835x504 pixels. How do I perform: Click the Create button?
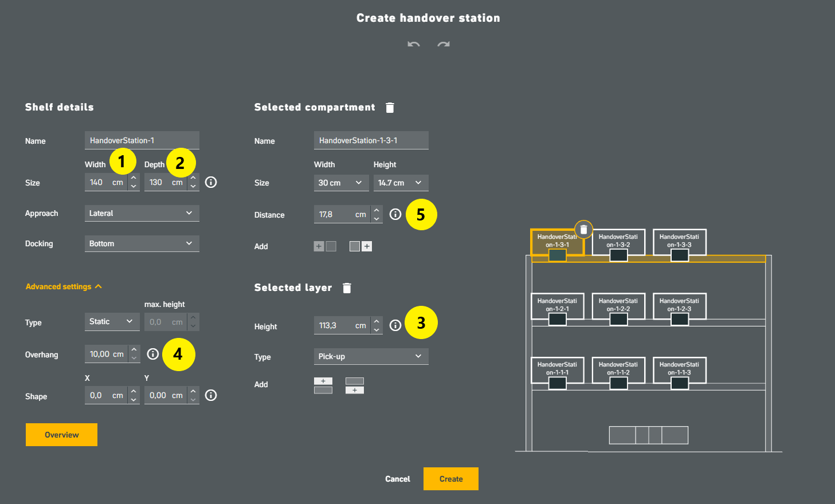point(451,479)
